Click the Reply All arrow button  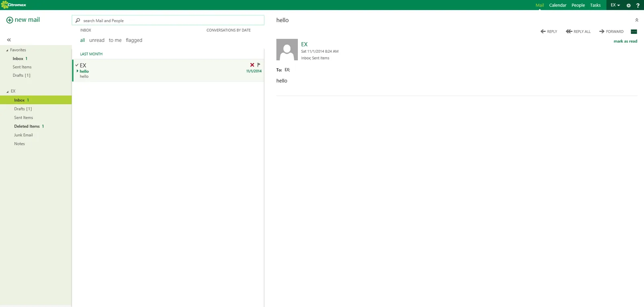point(578,31)
